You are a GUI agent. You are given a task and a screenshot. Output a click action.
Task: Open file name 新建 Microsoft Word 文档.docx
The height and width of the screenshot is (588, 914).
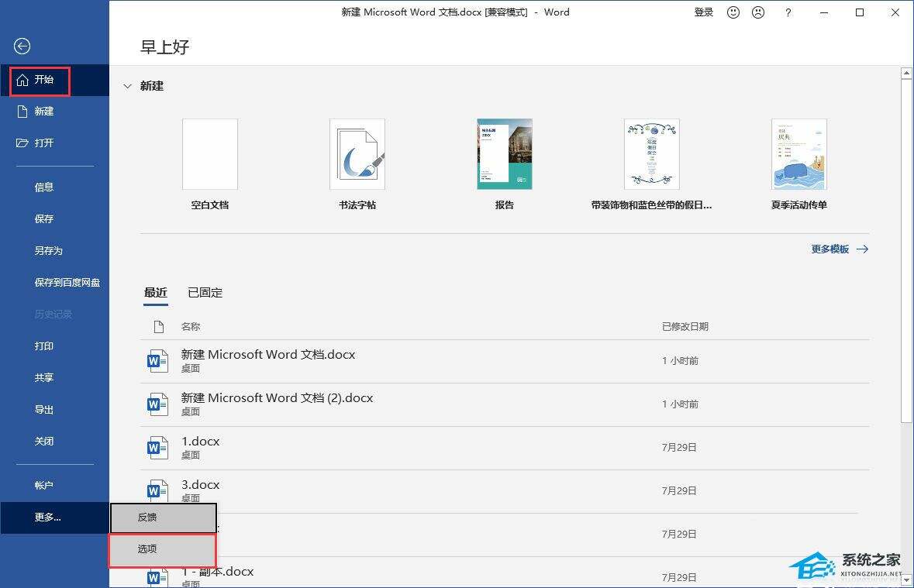(268, 354)
